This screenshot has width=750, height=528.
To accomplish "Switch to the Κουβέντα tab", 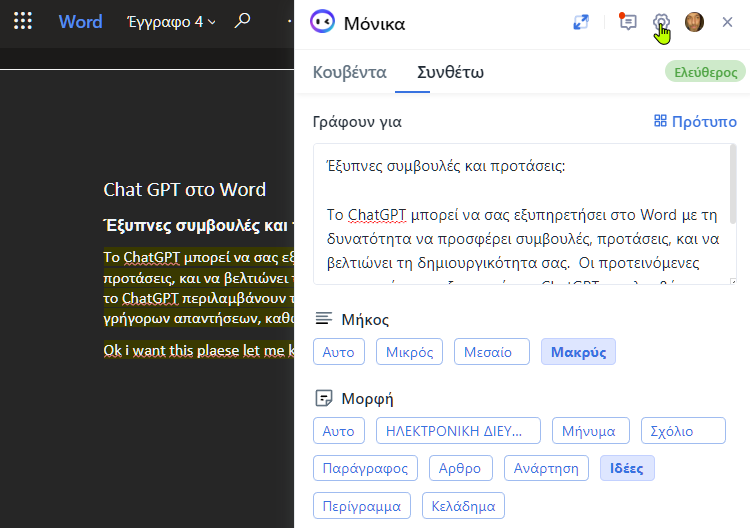I will coord(350,72).
